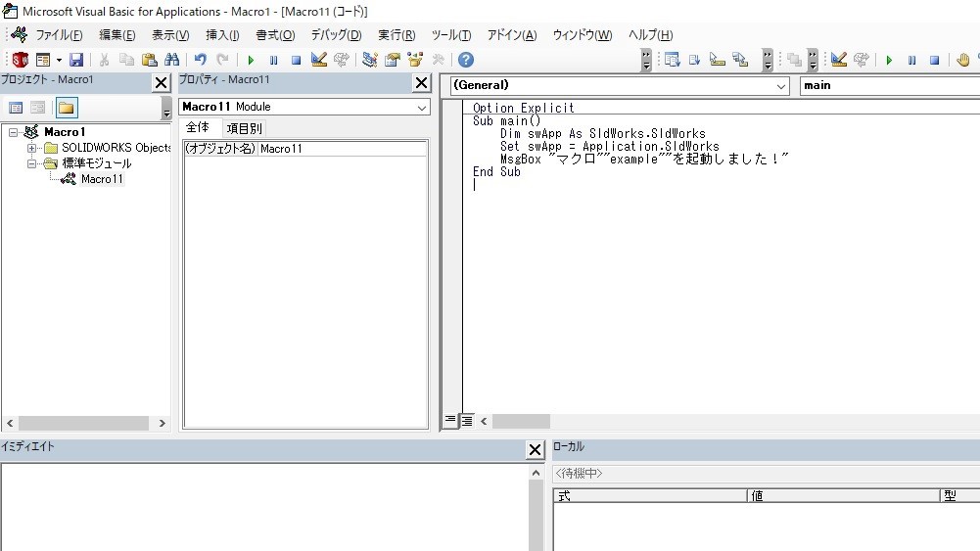Click View Code icon in Project panel
The width and height of the screenshot is (980, 551).
pyautogui.click(x=16, y=108)
